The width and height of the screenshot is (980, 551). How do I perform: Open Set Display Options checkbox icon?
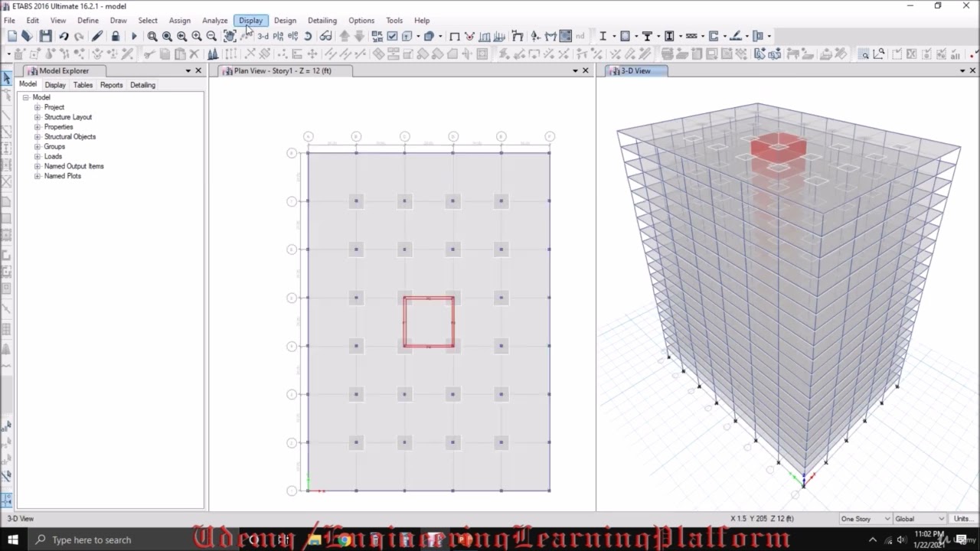coord(392,36)
